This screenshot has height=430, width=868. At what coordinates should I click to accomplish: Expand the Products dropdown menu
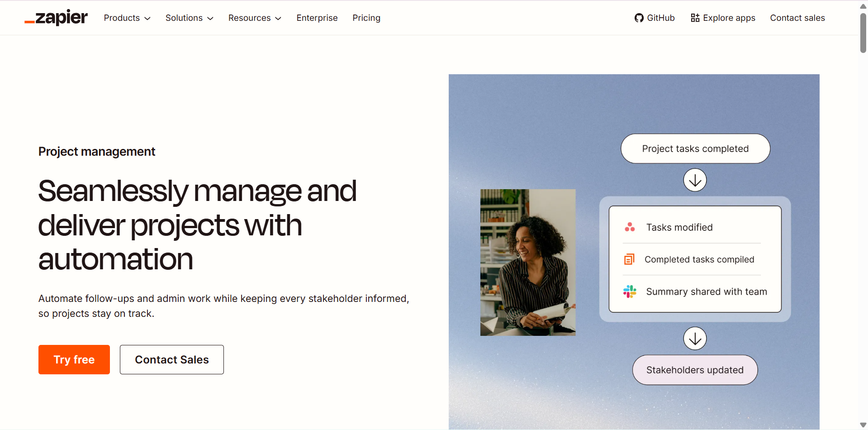(x=127, y=18)
